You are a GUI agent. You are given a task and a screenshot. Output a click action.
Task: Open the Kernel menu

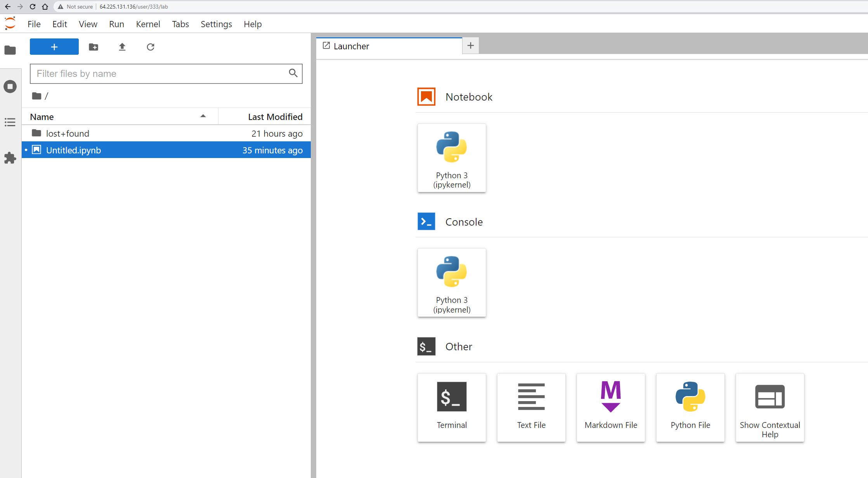[x=148, y=24]
